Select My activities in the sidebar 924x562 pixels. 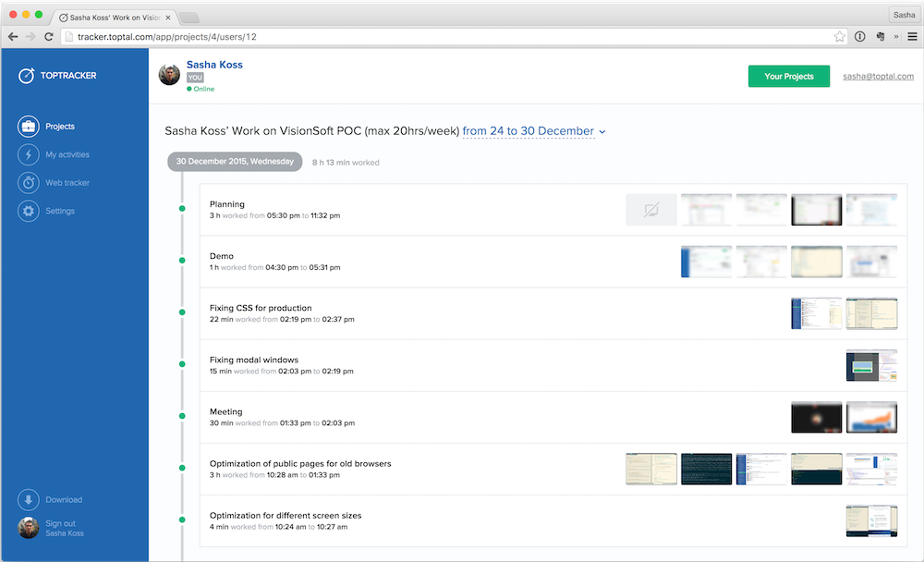(67, 154)
